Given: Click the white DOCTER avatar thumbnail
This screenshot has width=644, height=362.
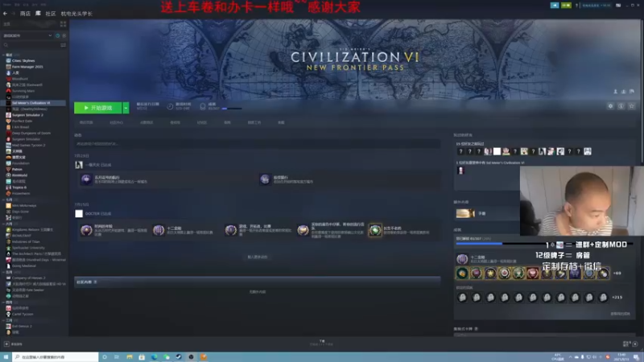Looking at the screenshot, I should (x=79, y=213).
